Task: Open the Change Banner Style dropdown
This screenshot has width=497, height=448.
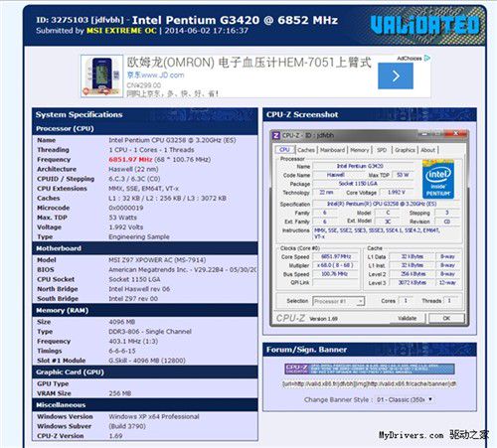Action: (x=405, y=399)
